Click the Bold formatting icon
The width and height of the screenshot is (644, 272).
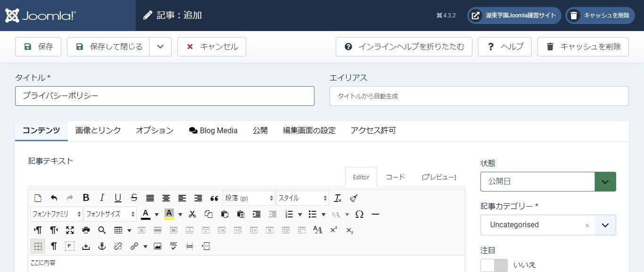pos(86,198)
